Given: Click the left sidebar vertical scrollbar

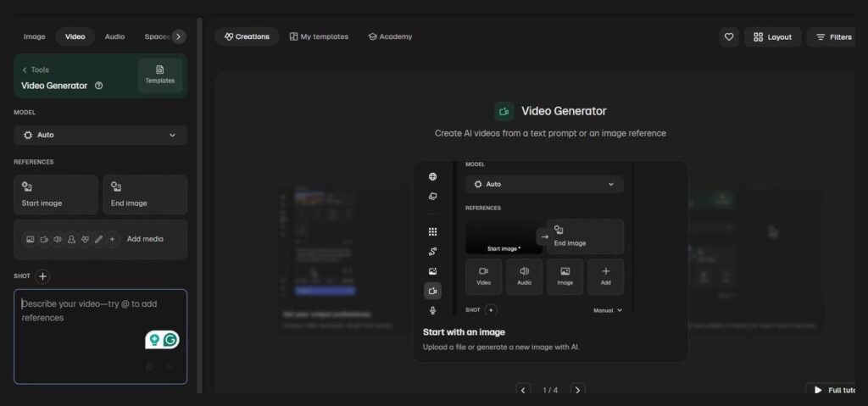Looking at the screenshot, I should (x=199, y=205).
